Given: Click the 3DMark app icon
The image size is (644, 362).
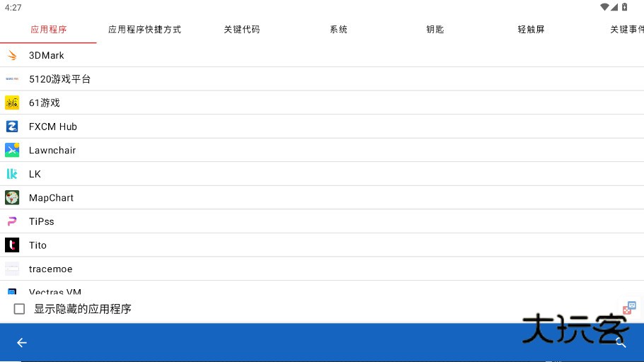Looking at the screenshot, I should [x=12, y=55].
